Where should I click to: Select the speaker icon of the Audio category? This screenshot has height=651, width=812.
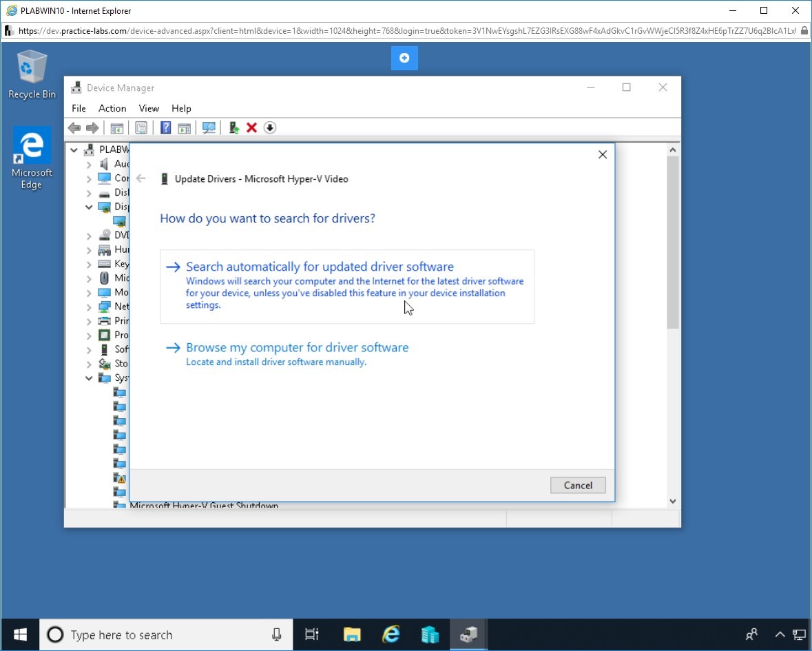105,164
